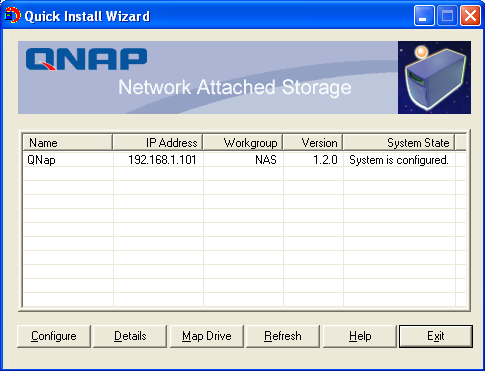The height and width of the screenshot is (371, 485).
Task: Click the QNAP logo in the banner
Action: (x=86, y=59)
